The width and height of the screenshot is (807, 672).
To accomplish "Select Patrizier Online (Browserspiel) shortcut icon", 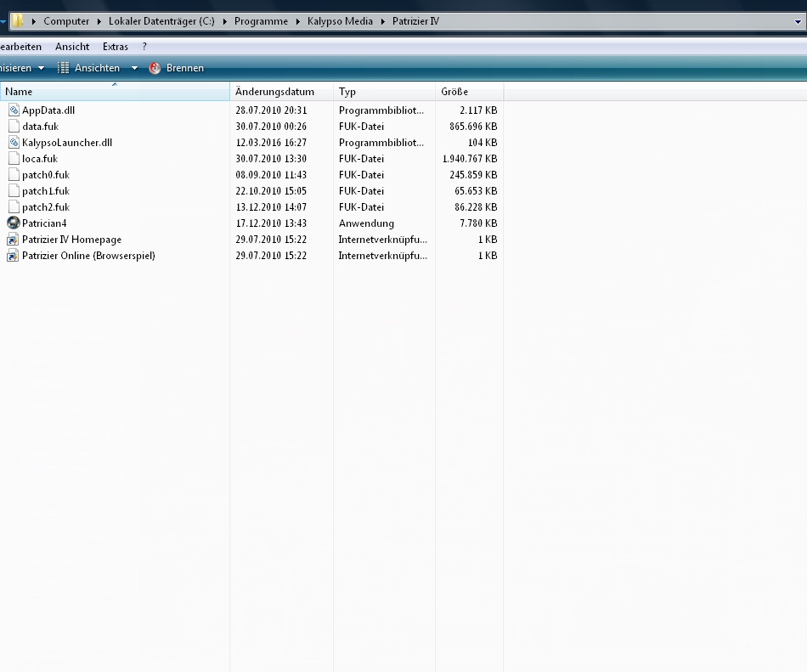I will coord(14,256).
